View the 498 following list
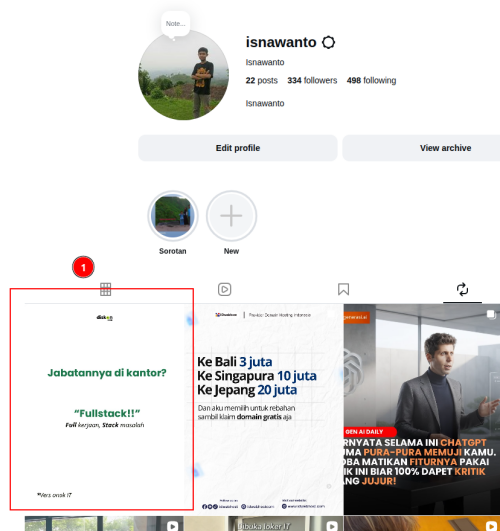The height and width of the screenshot is (531, 500). coord(371,81)
